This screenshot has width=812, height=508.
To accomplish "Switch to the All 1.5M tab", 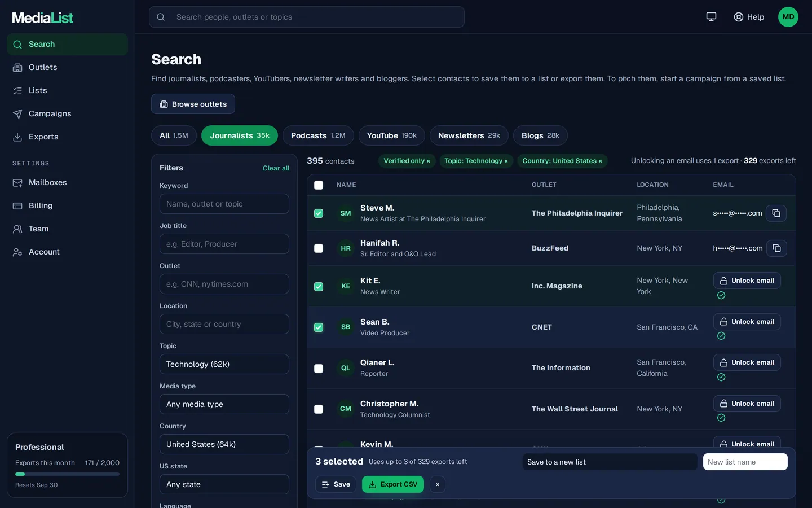I will tap(174, 135).
